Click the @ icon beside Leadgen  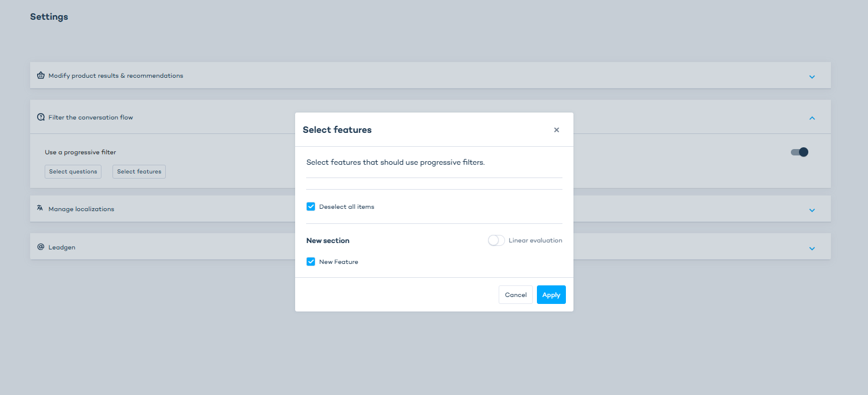click(x=41, y=247)
